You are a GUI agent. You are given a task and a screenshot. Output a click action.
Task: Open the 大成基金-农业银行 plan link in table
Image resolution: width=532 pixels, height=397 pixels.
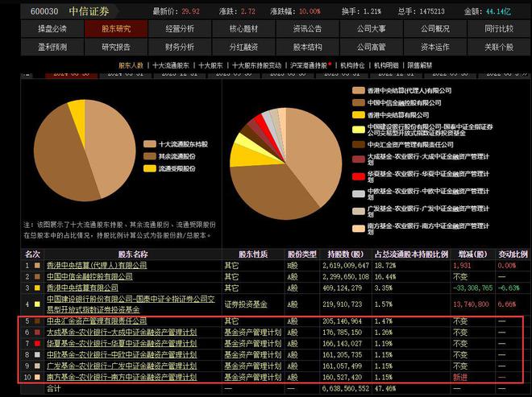click(122, 332)
